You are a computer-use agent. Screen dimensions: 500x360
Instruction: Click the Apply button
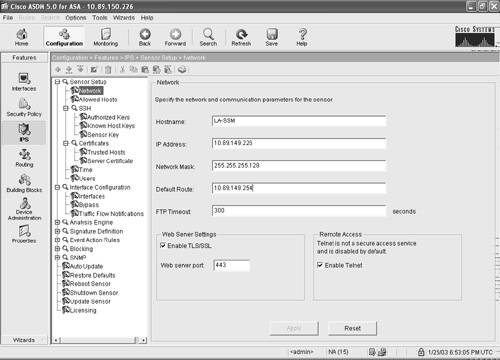[294, 328]
